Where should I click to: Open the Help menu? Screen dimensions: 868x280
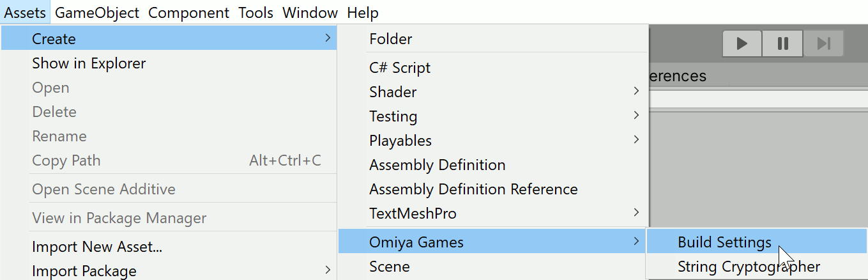[363, 12]
